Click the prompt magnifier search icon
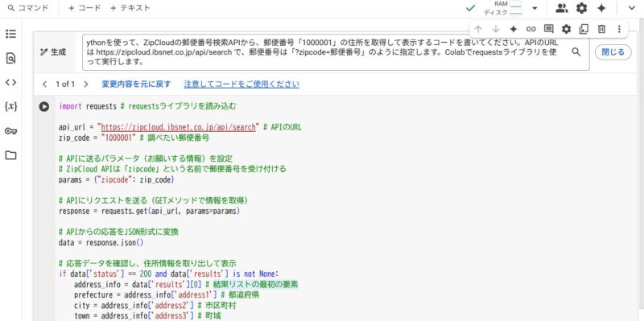644x321 pixels. click(576, 51)
